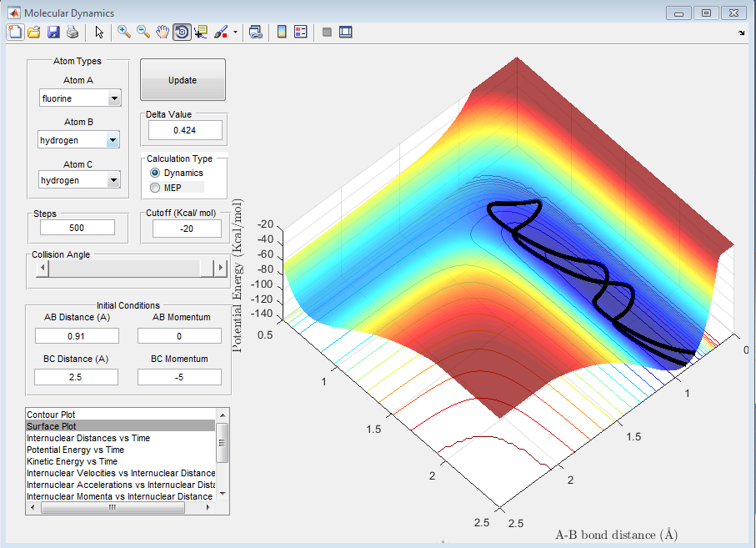
Task: Activate the Pan hand tool
Action: click(x=163, y=32)
